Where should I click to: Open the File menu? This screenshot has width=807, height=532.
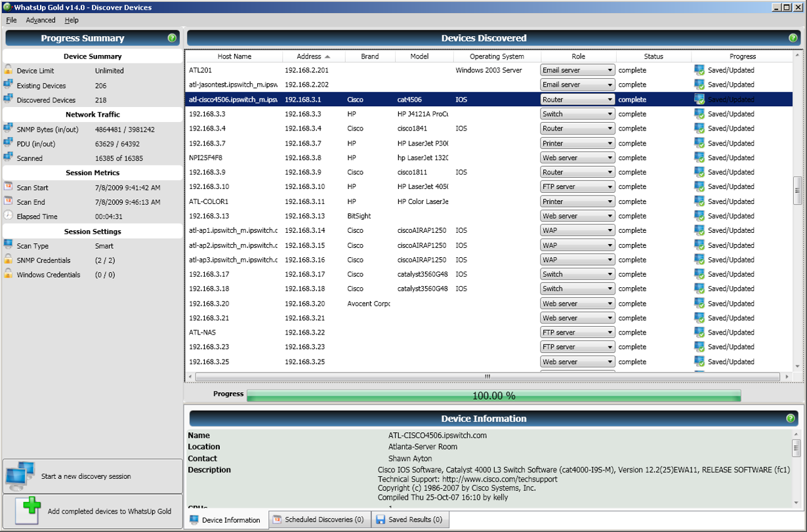(x=11, y=20)
